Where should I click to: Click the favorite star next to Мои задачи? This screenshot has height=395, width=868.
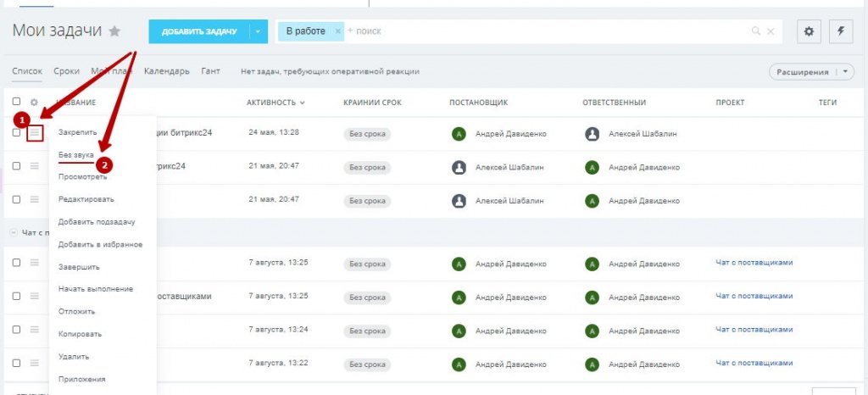tap(114, 31)
